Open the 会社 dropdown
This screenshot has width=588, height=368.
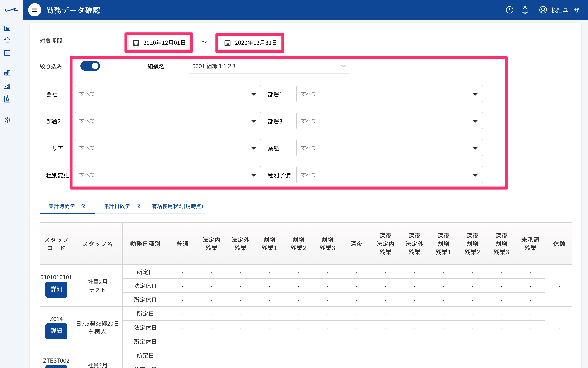pos(168,94)
